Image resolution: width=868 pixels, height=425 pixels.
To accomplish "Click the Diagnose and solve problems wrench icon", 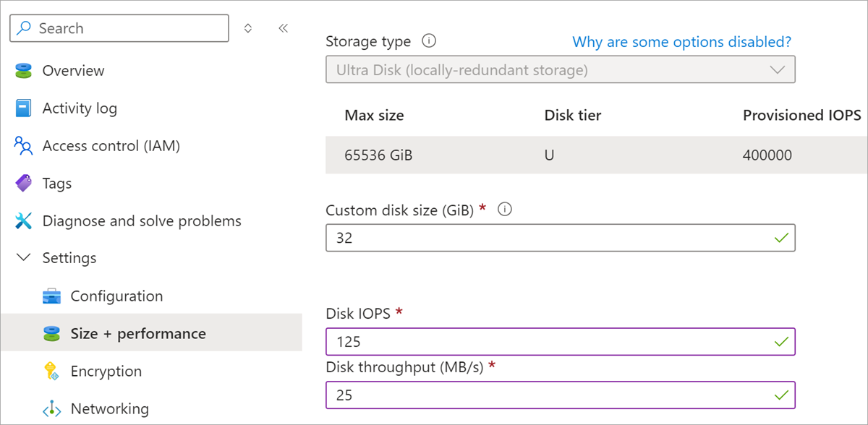I will [24, 221].
